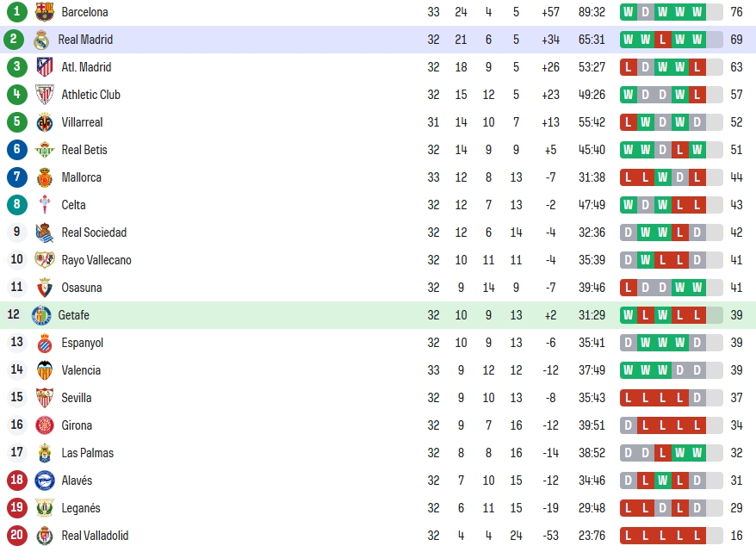This screenshot has height=552, width=756.
Task: Click the Real Sociedad team name
Action: (94, 233)
